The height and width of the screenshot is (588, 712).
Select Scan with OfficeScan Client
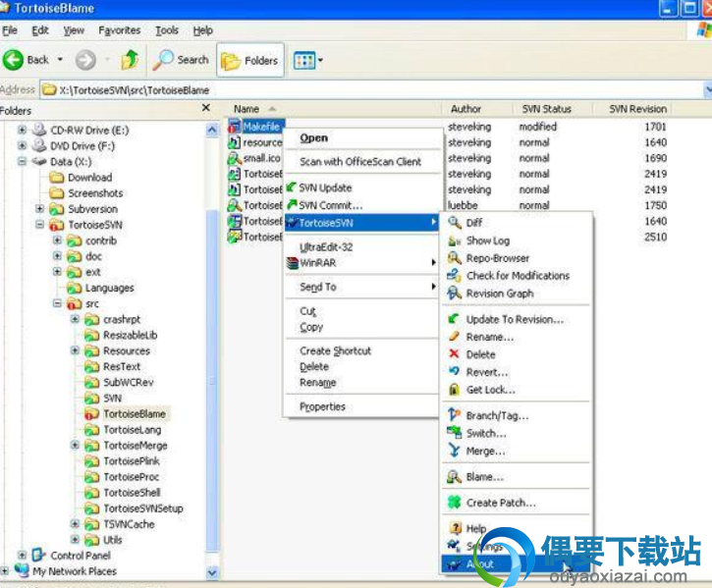click(360, 162)
